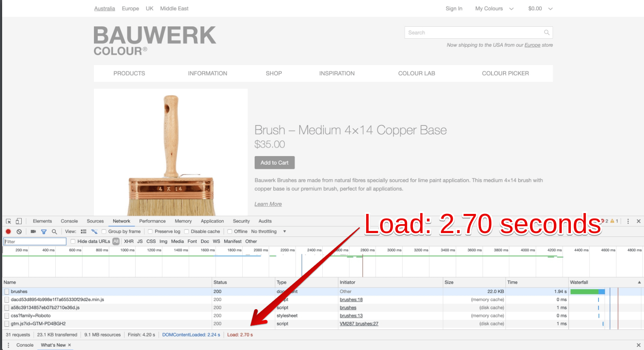Click the Bauwerk Colour logo
The image size is (644, 350).
(155, 41)
